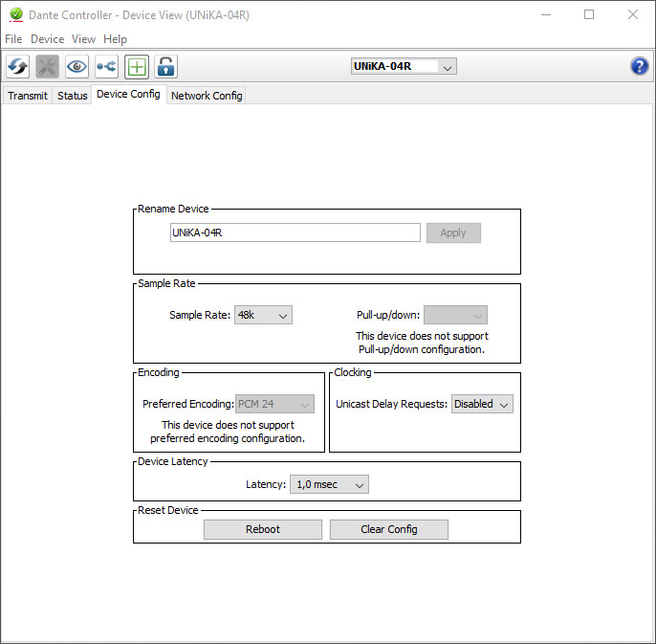The height and width of the screenshot is (644, 656).
Task: Click the green plus toolbar icon
Action: [137, 66]
